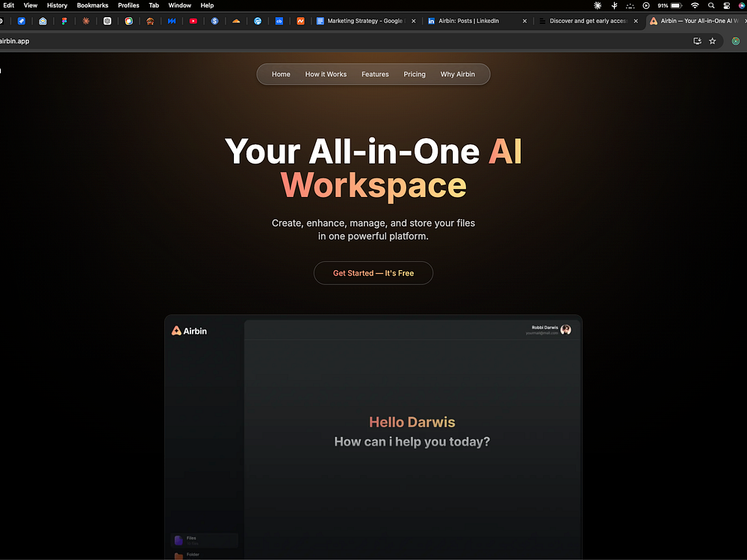The height and width of the screenshot is (560, 747).
Task: Open the Why Airbin nav link
Action: (457, 74)
